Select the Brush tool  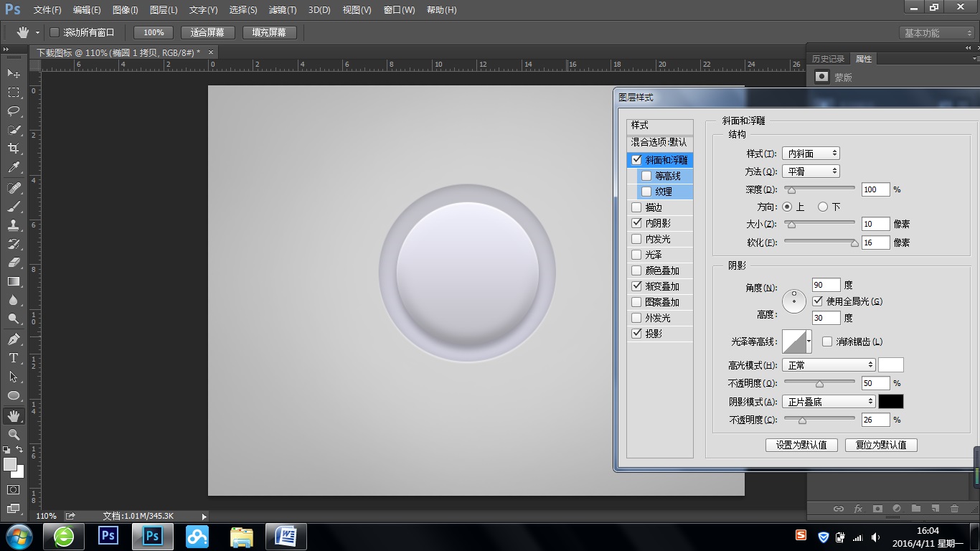tap(14, 207)
